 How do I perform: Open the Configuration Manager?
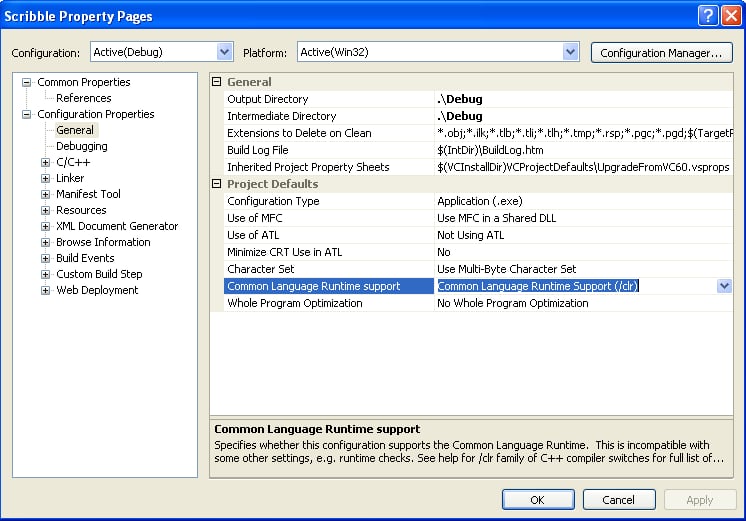(x=661, y=52)
